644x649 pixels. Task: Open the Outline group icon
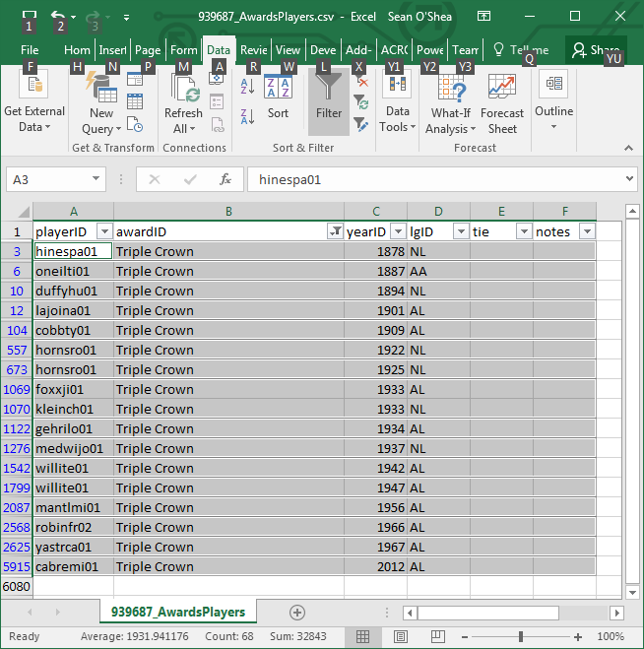553,84
